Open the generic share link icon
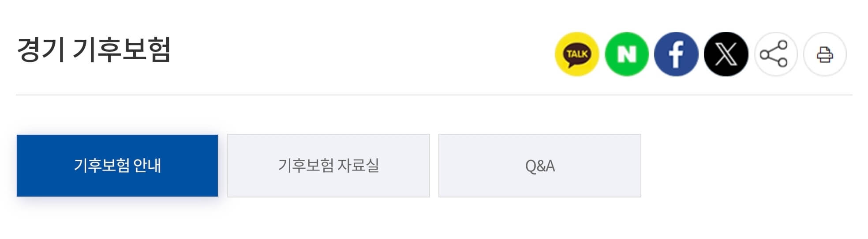 tap(775, 54)
